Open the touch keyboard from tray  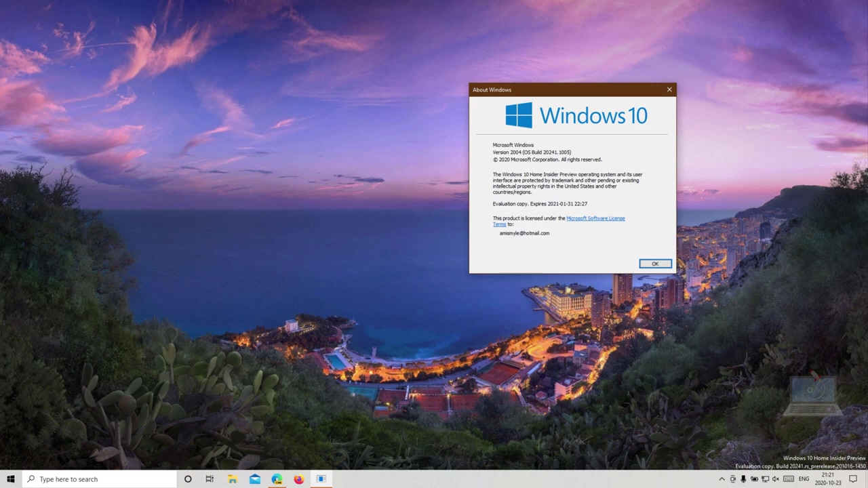click(x=789, y=479)
